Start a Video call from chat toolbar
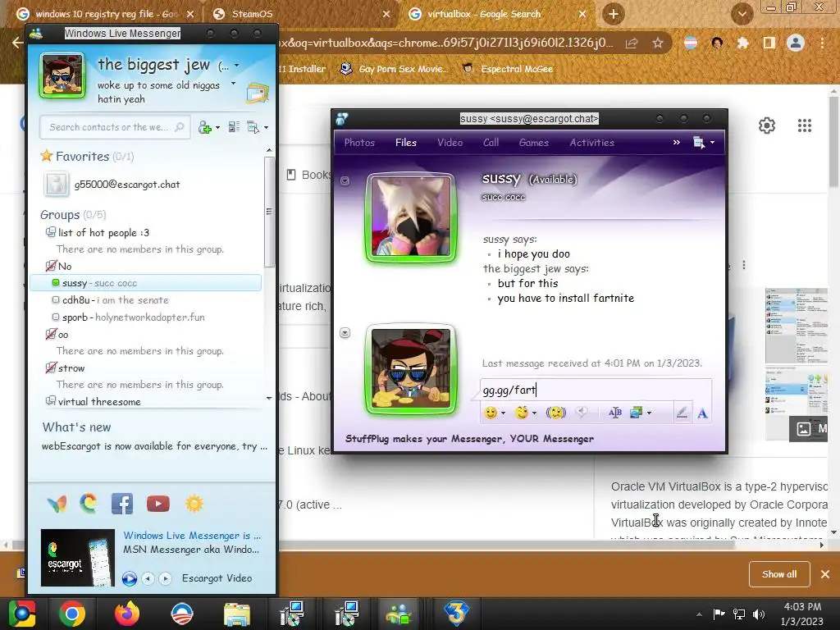 click(x=450, y=143)
